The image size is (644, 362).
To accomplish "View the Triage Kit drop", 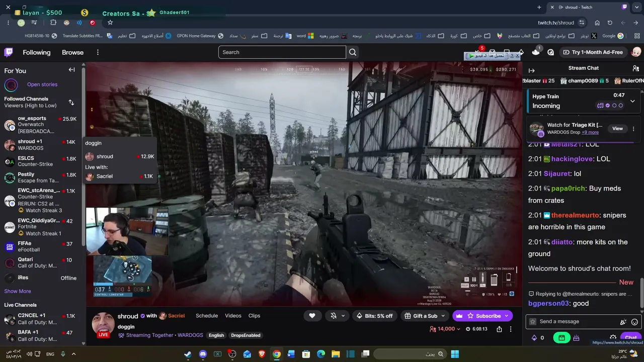I will tap(617, 129).
